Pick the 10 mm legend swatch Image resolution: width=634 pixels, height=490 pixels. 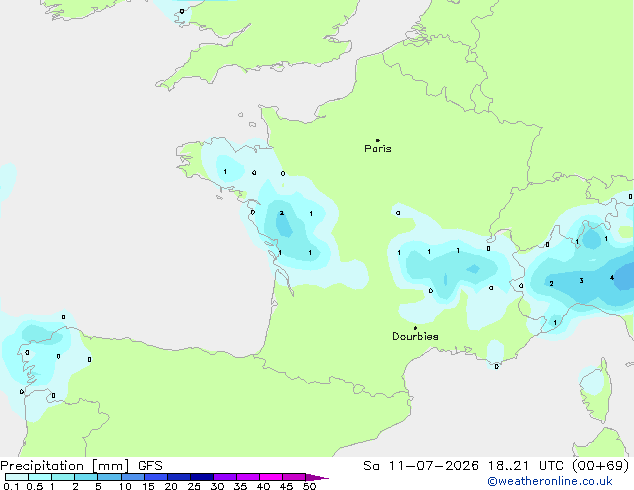coord(132,477)
